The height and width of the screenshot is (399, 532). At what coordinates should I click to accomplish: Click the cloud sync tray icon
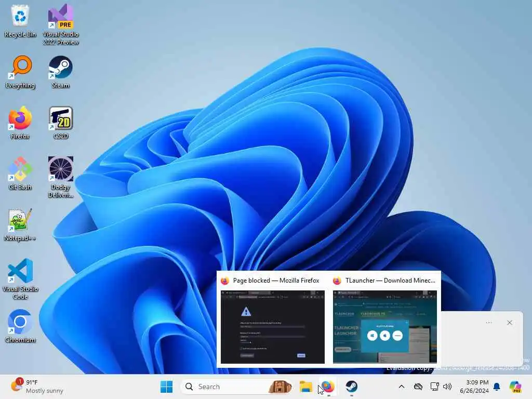[418, 387]
